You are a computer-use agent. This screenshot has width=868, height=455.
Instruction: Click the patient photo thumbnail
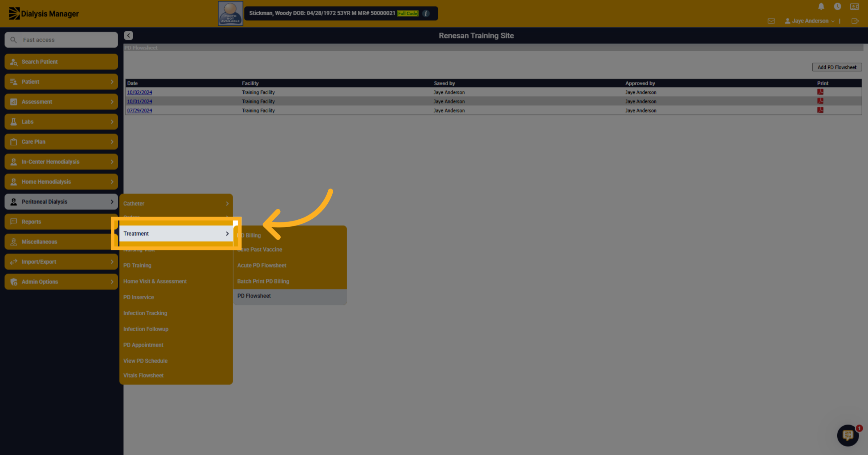click(230, 13)
